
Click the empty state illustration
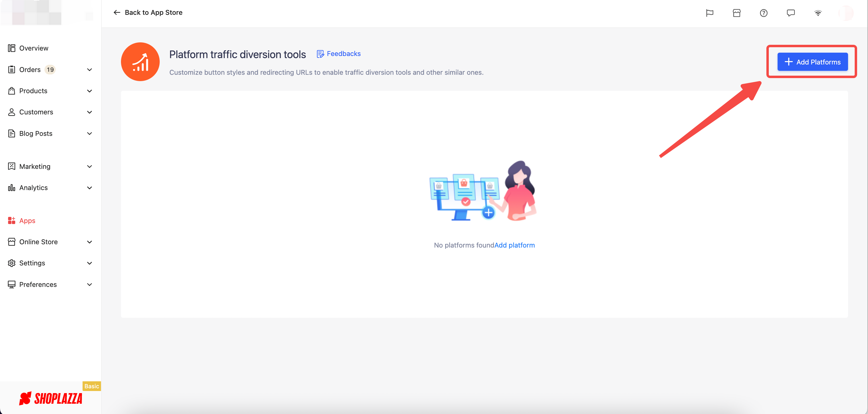click(484, 190)
